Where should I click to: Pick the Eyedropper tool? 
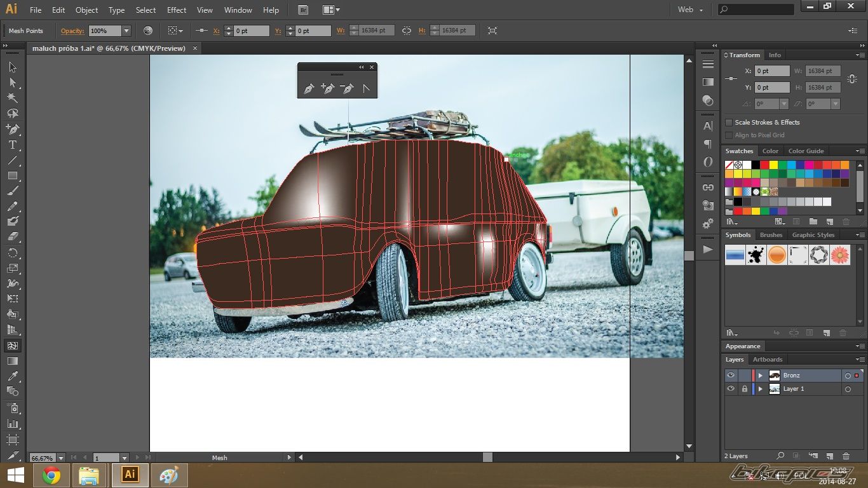pyautogui.click(x=13, y=376)
